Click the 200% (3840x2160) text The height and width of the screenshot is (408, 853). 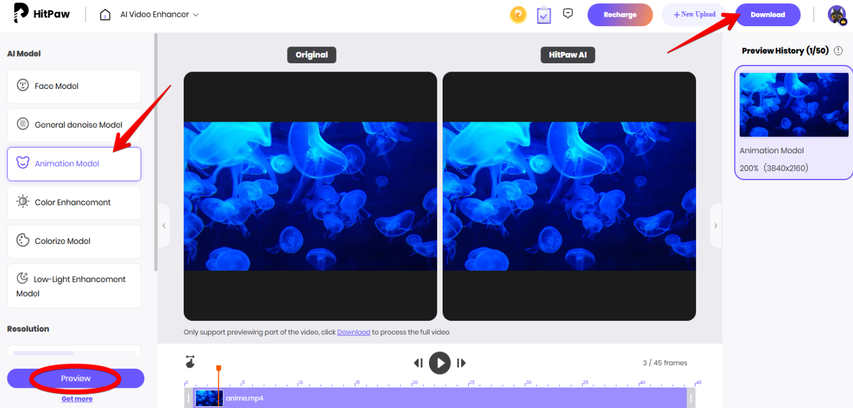[x=774, y=168]
